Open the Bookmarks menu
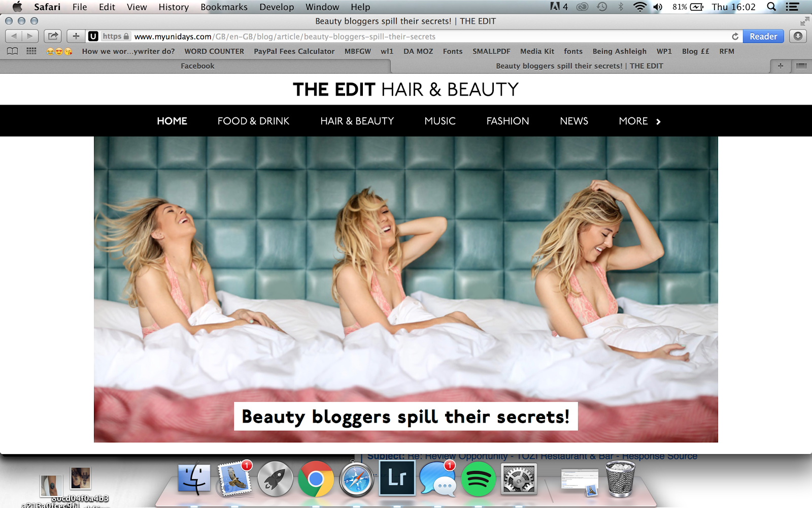 pos(224,7)
